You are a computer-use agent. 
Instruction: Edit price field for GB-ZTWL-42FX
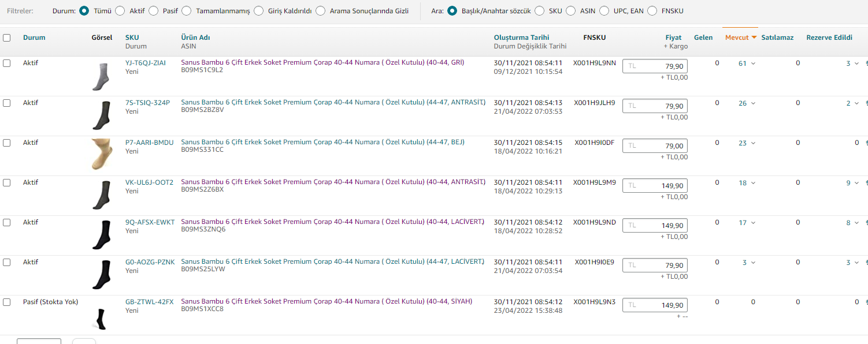(x=655, y=305)
